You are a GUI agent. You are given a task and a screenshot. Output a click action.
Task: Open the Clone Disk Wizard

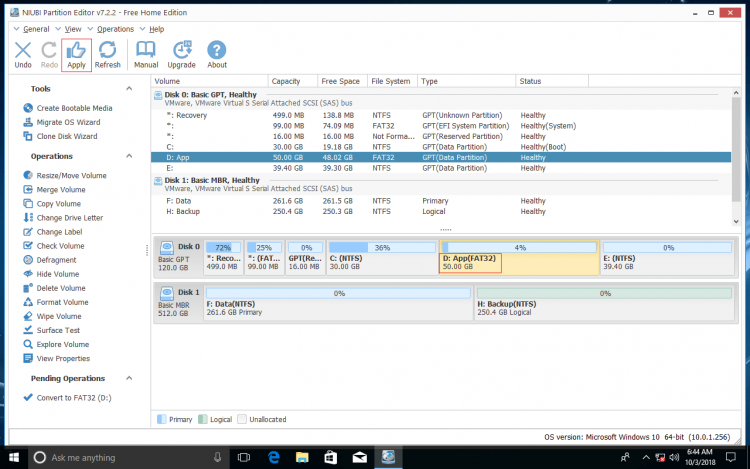pos(60,136)
